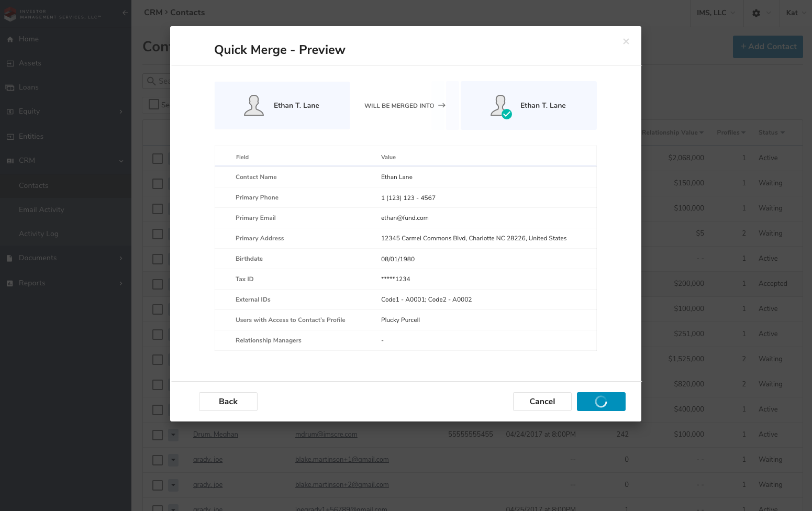The image size is (812, 511).
Task: Click the Assets icon in sidebar
Action: click(x=10, y=63)
